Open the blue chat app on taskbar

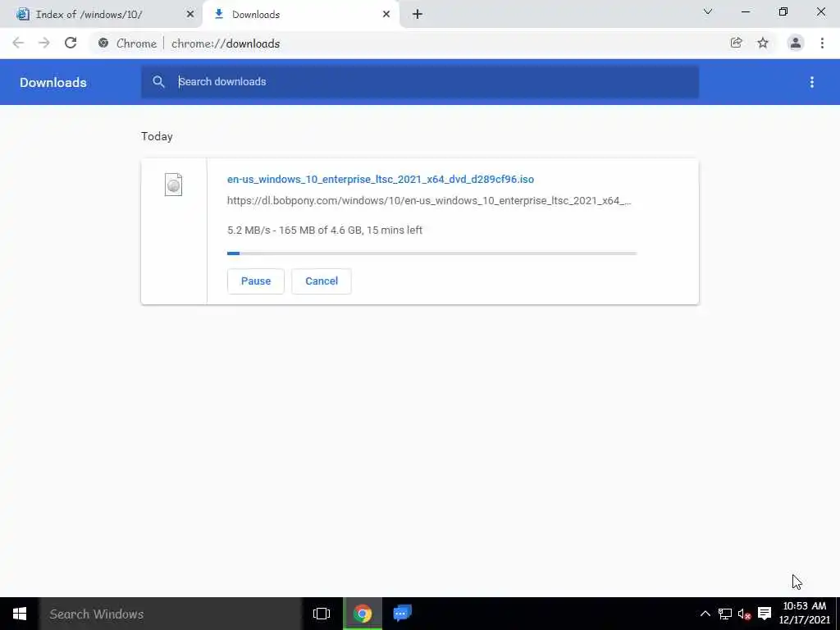tap(402, 614)
